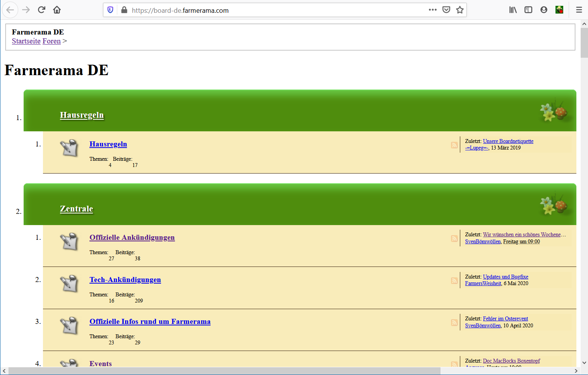
Task: Open the Events forum link
Action: coord(101,363)
